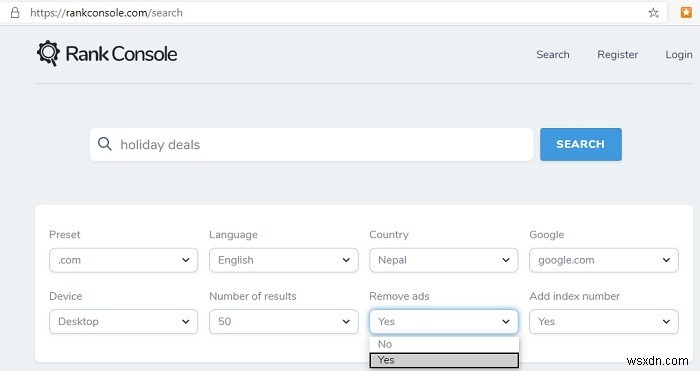Collapse the Remove ads dropdown
The image size is (700, 371).
tap(443, 321)
